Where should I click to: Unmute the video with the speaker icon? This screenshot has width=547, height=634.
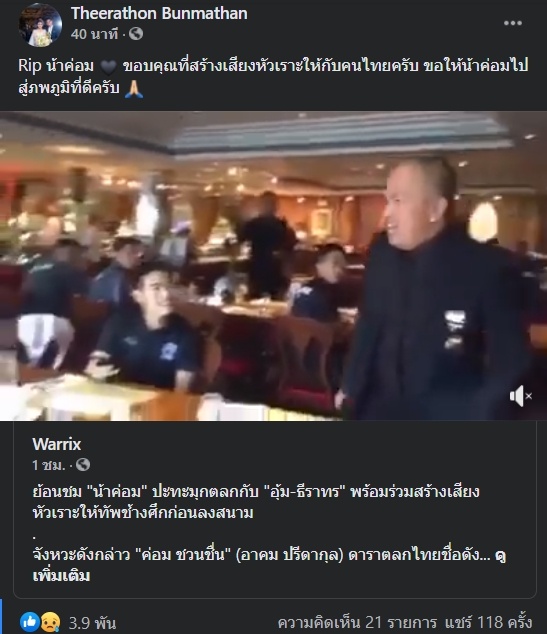(x=520, y=396)
